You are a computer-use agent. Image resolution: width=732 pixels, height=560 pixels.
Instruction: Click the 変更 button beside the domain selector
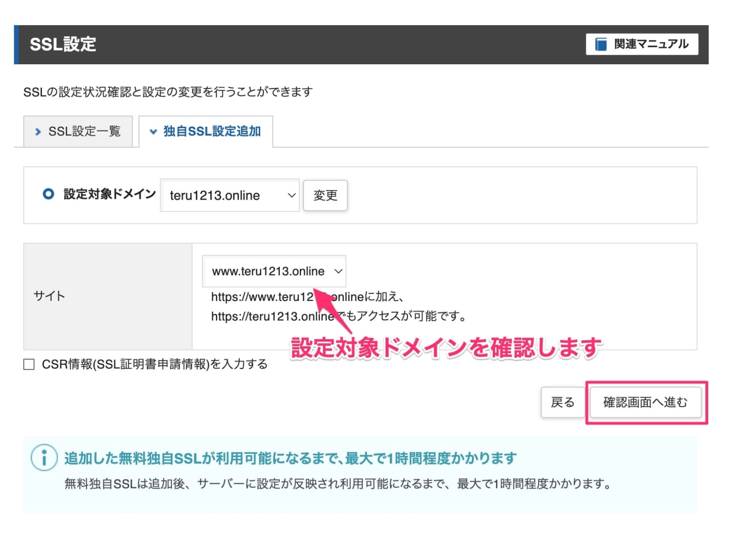click(x=325, y=195)
